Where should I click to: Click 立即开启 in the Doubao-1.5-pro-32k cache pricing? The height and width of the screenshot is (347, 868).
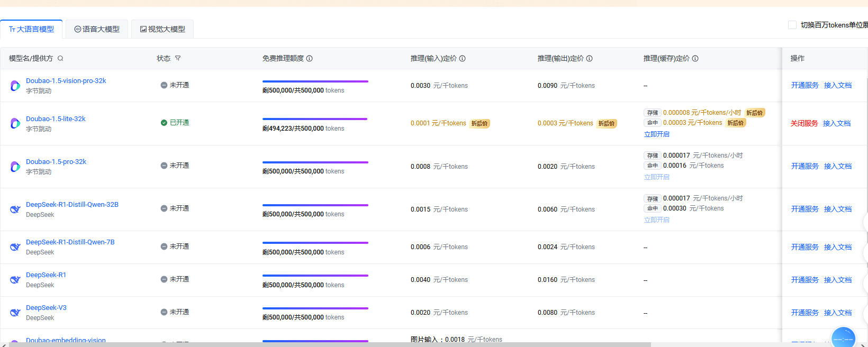pos(657,177)
